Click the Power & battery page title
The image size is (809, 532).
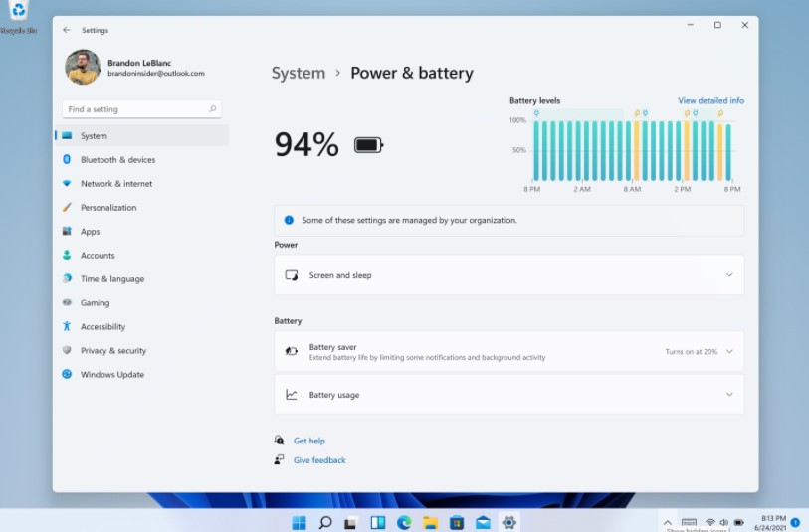click(412, 73)
